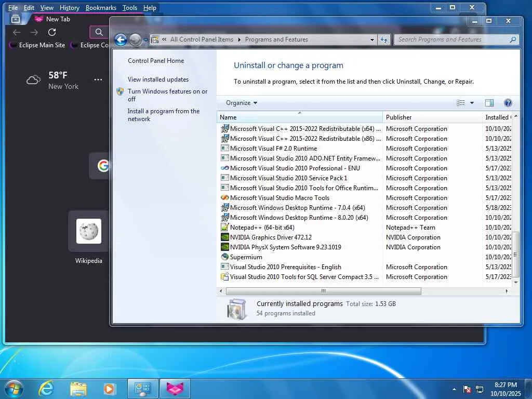Open Help menu in browser window
This screenshot has width=532, height=399.
pos(150,7)
